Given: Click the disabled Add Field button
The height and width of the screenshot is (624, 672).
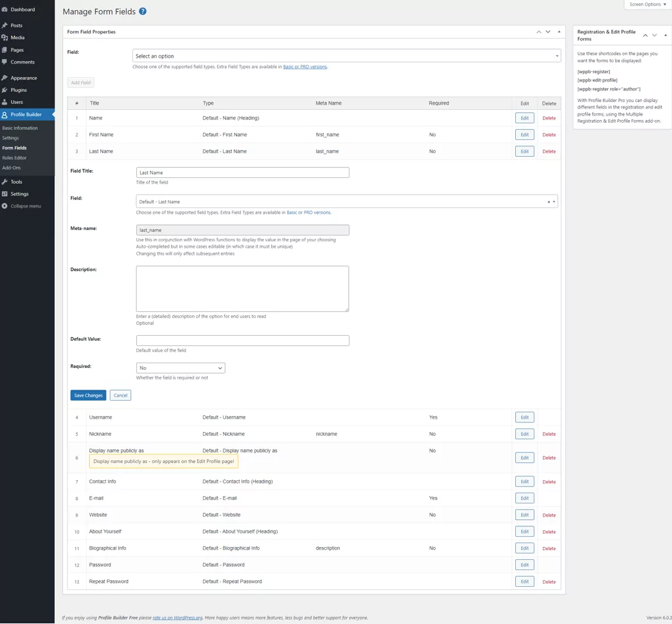Looking at the screenshot, I should (x=80, y=82).
